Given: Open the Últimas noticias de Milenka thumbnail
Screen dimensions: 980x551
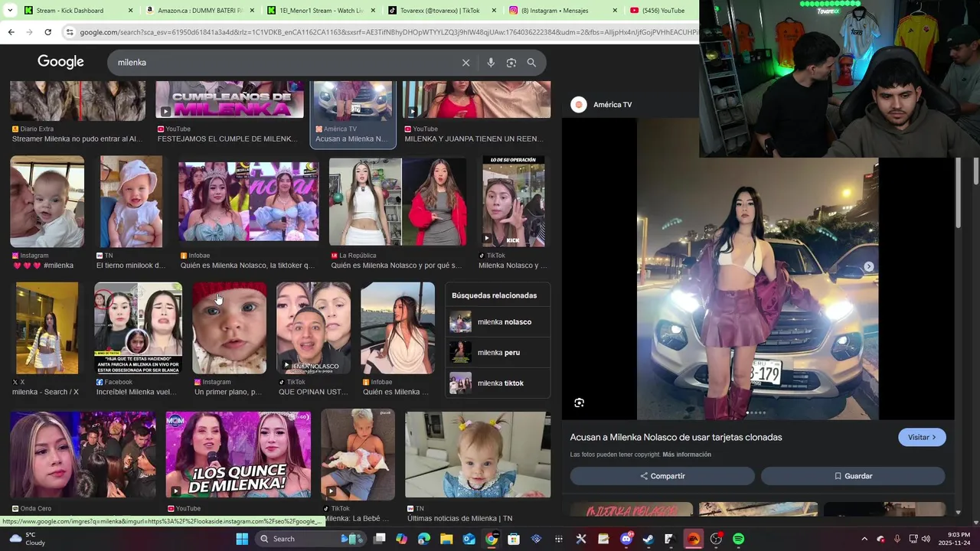Looking at the screenshot, I should pyautogui.click(x=478, y=455).
